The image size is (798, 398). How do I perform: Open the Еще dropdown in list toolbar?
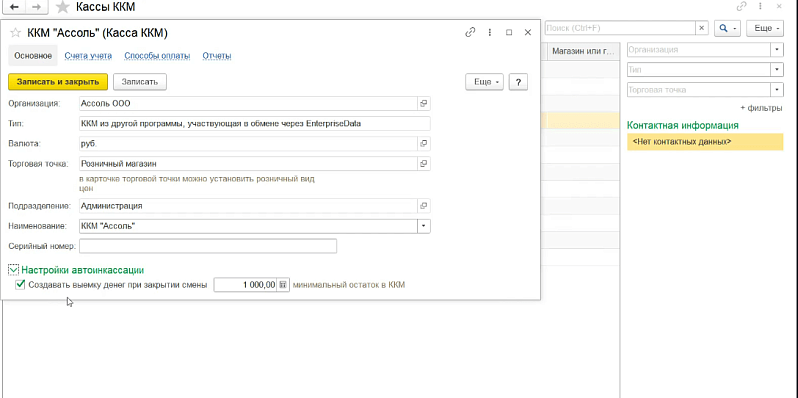pyautogui.click(x=764, y=28)
